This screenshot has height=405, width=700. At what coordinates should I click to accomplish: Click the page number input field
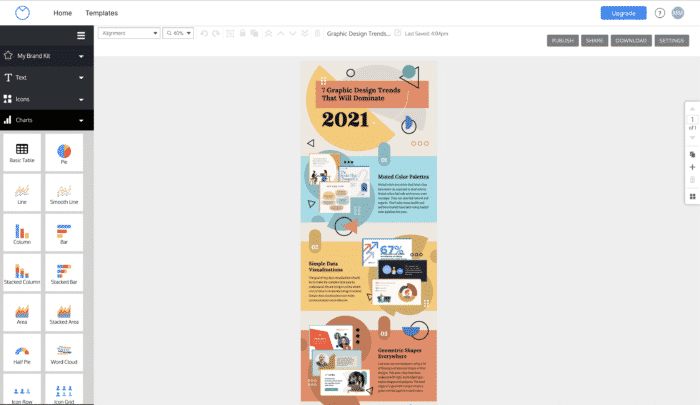click(x=691, y=119)
